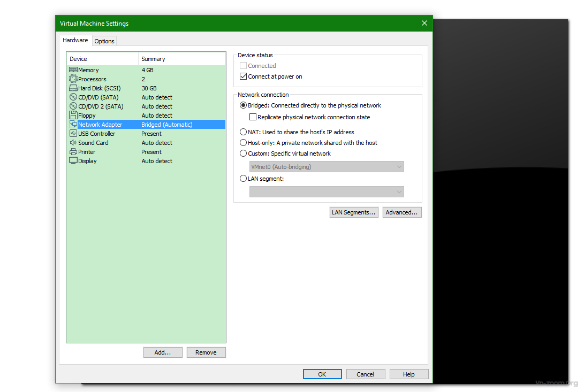Viewport: 584px width, 392px height.
Task: Select the NAT network radio option
Action: click(x=244, y=132)
